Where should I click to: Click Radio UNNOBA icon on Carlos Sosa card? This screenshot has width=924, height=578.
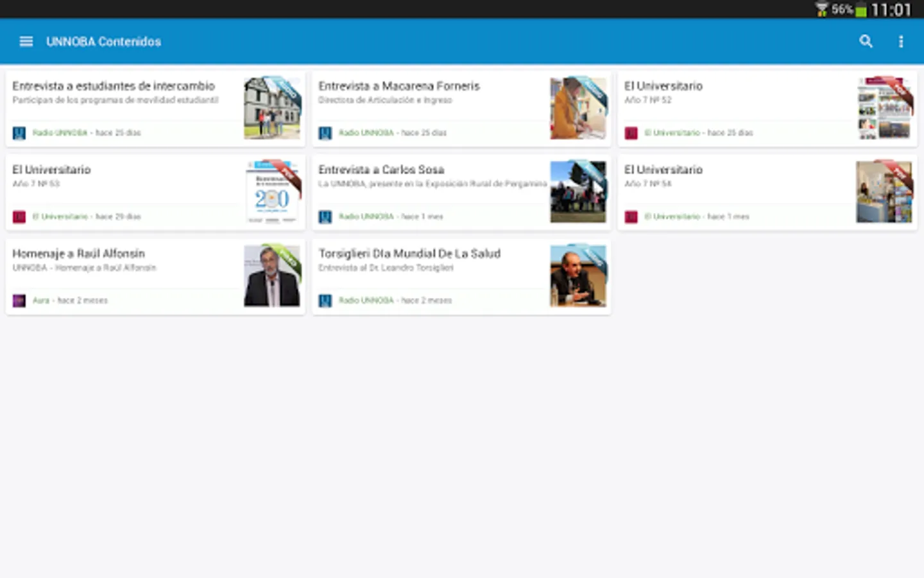pos(325,216)
